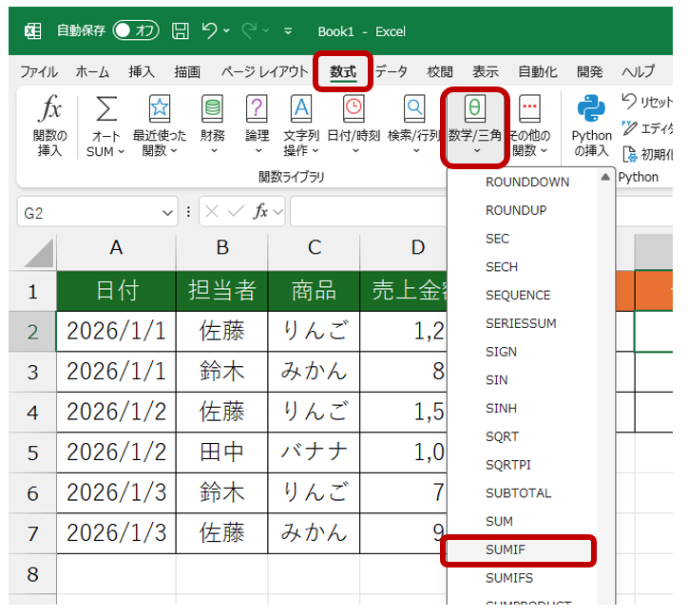
Task: Select SUMIF from the function list
Action: coord(506,550)
